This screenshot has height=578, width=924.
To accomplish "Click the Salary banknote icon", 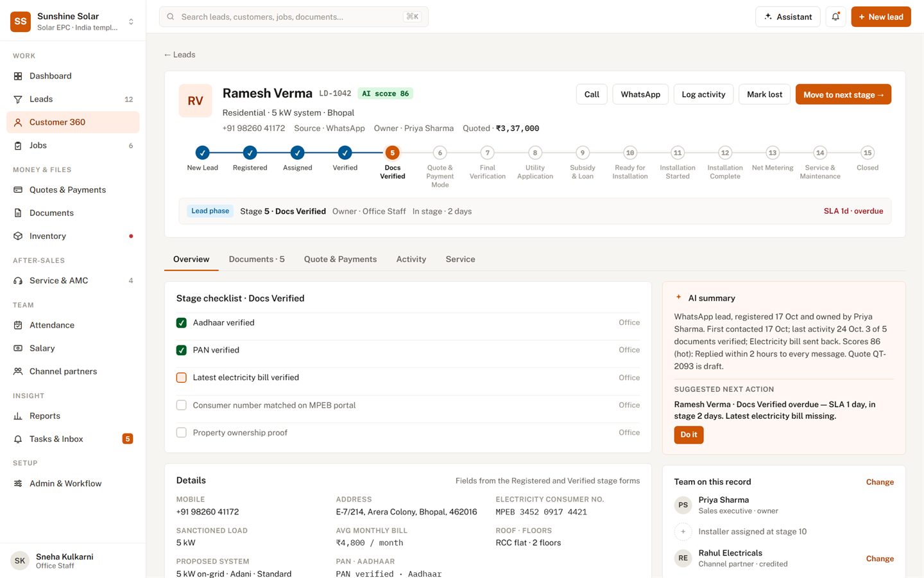I will (x=18, y=348).
